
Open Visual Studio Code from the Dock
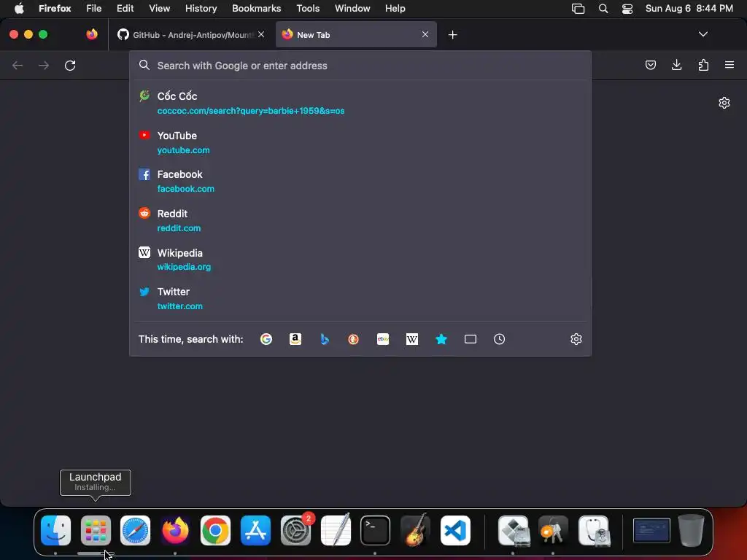click(455, 530)
